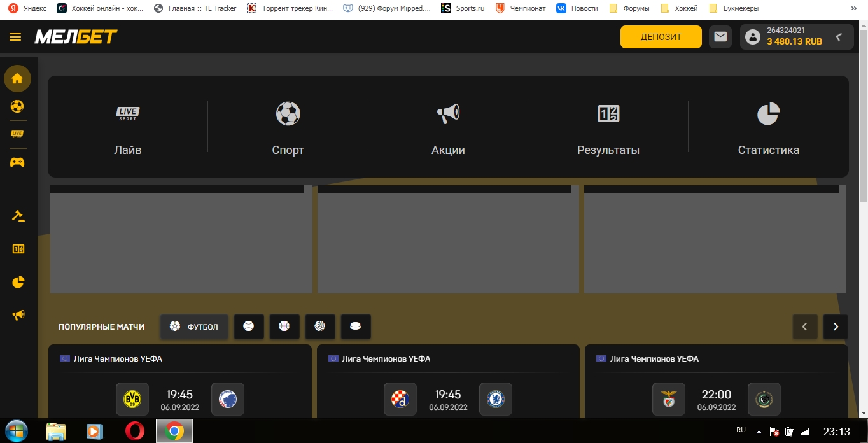Expand the Хоккей bookmarks folder
Image resolution: width=868 pixels, height=443 pixels.
679,8
